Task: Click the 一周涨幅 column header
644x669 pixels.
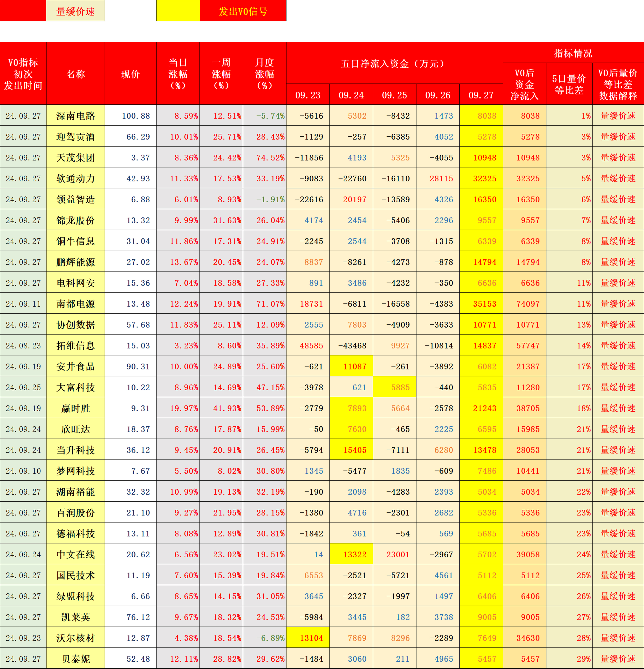Action: (221, 73)
